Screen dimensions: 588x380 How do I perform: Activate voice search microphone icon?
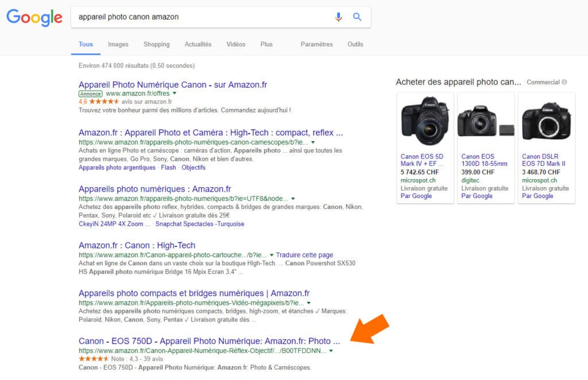click(x=338, y=17)
